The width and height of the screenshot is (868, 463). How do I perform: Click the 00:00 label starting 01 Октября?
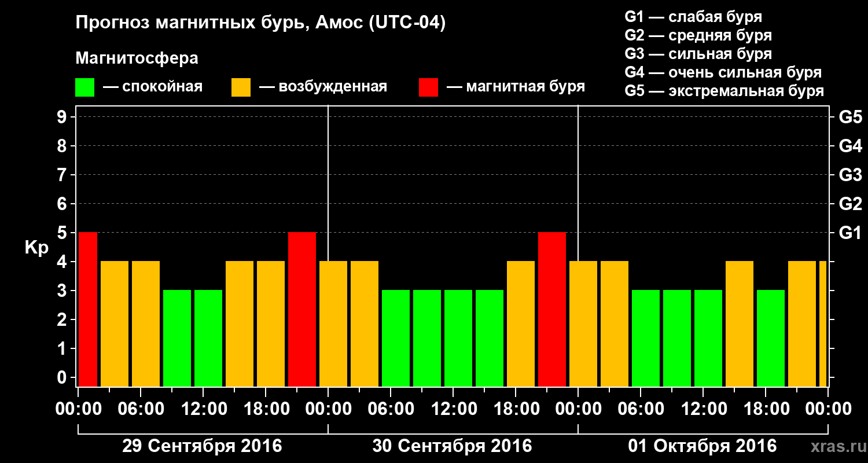point(578,409)
